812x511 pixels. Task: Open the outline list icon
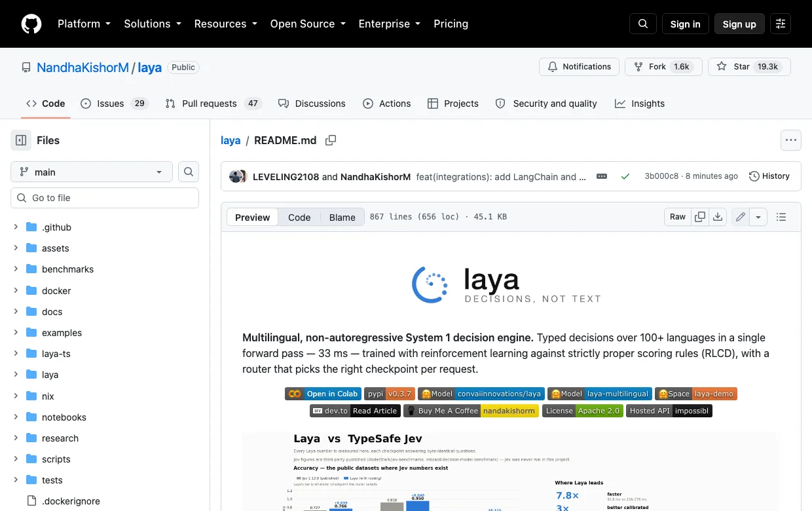coord(781,217)
